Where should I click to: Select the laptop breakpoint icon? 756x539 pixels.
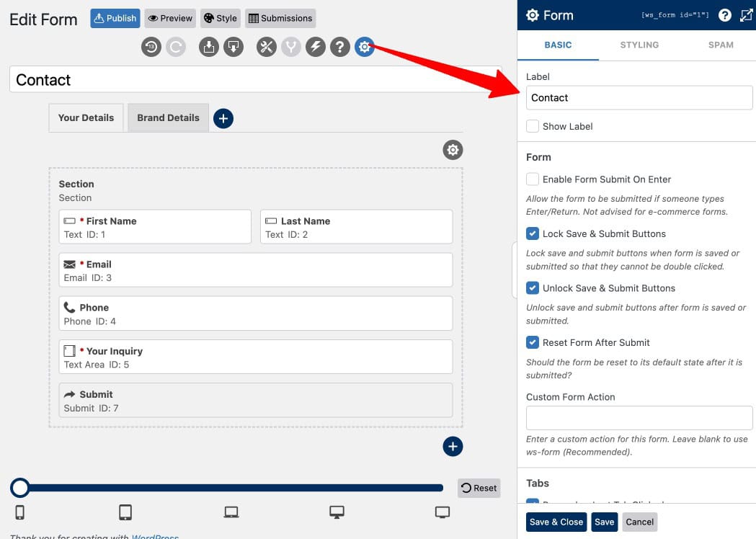pyautogui.click(x=231, y=512)
